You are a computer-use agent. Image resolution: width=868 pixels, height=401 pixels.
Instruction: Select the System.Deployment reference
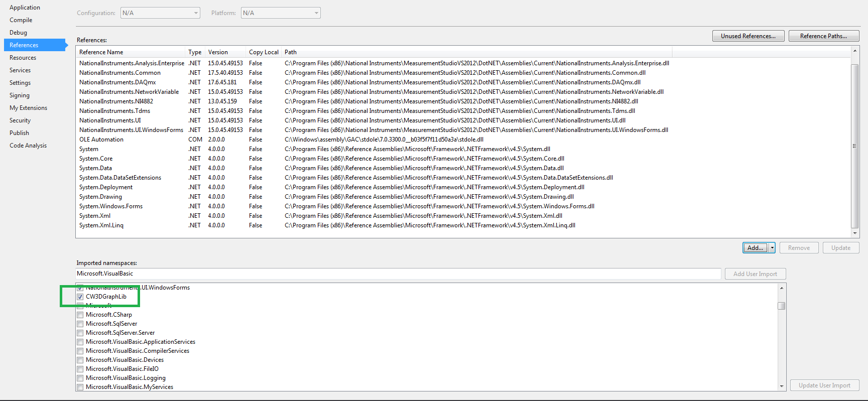coord(374,187)
